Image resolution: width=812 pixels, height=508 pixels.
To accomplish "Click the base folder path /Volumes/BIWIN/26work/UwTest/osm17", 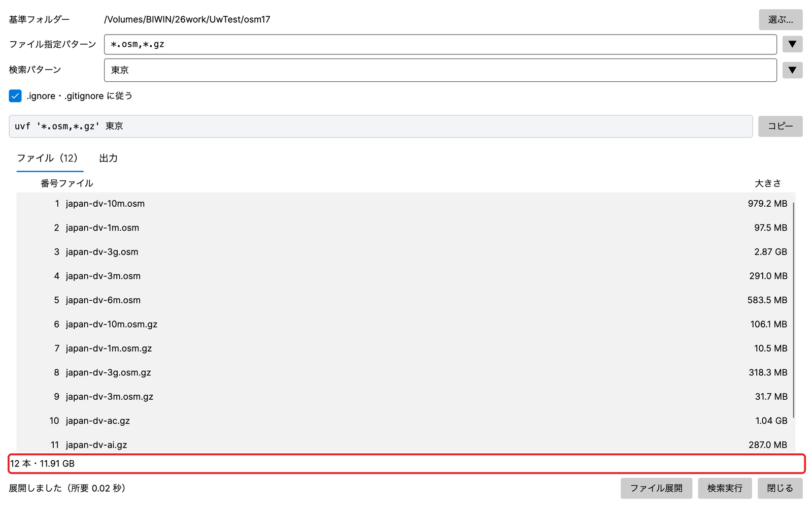I will [x=187, y=19].
